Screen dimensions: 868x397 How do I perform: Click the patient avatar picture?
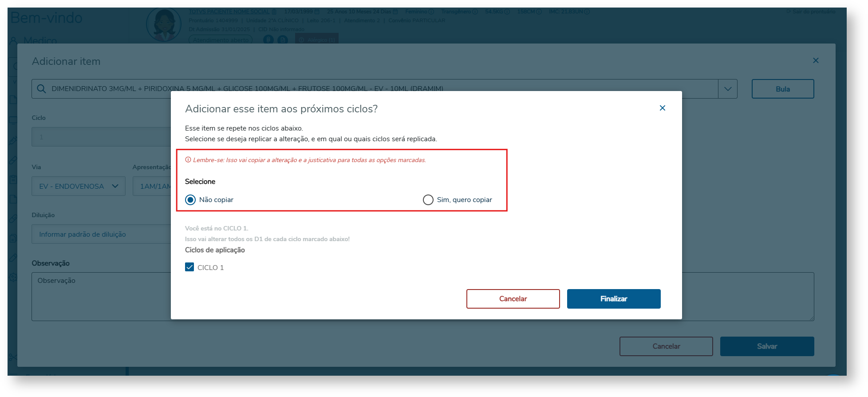[x=163, y=24]
